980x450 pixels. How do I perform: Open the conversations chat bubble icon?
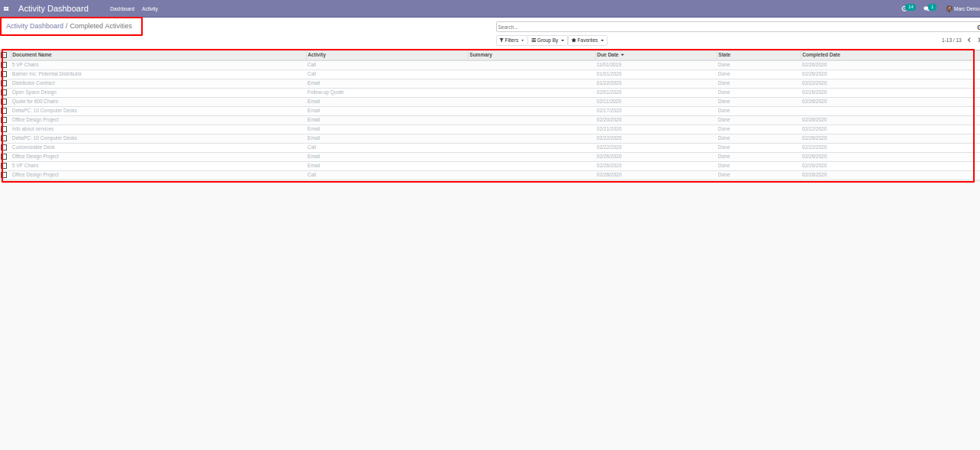pos(928,8)
